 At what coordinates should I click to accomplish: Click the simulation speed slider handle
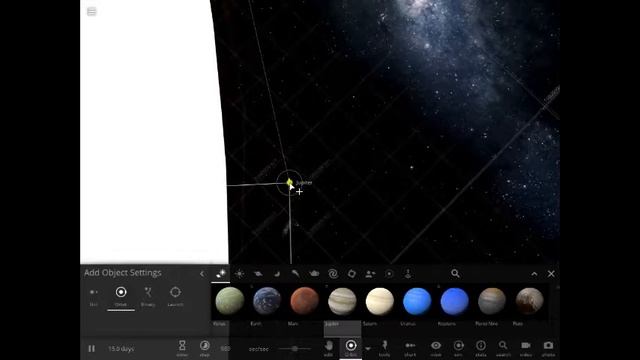coord(295,349)
